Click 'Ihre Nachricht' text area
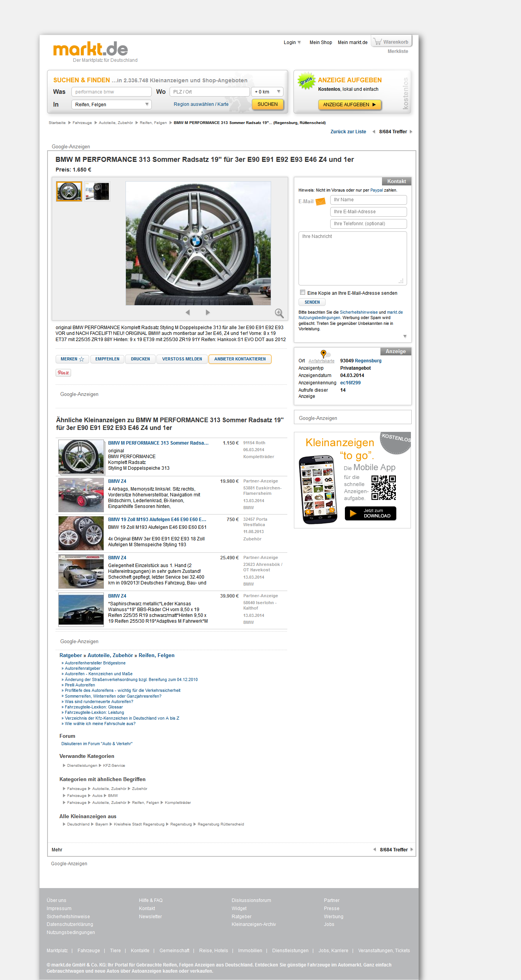Viewport: 521px width, 980px height. point(353,258)
